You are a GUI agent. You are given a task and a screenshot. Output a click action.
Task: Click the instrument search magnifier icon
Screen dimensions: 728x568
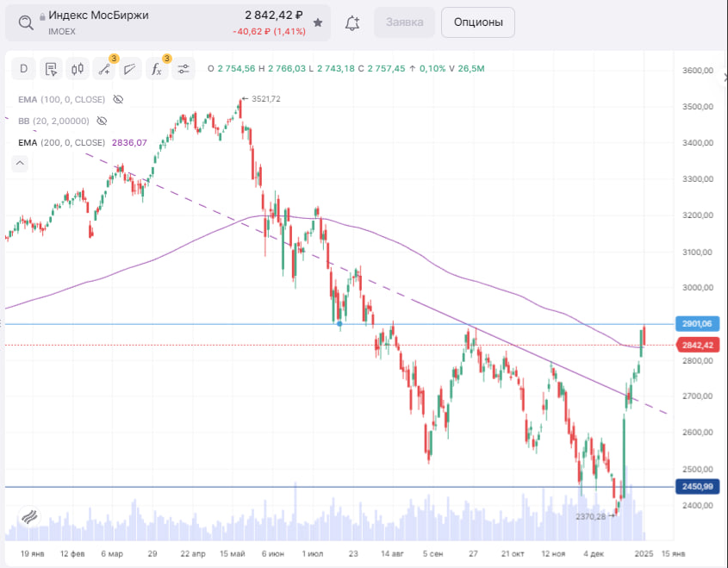click(x=26, y=22)
